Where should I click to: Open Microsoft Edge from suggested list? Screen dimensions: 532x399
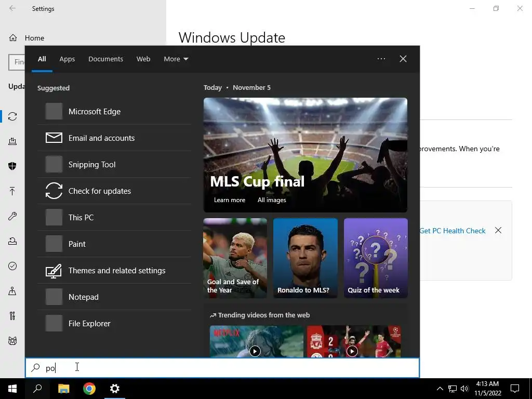(x=114, y=111)
